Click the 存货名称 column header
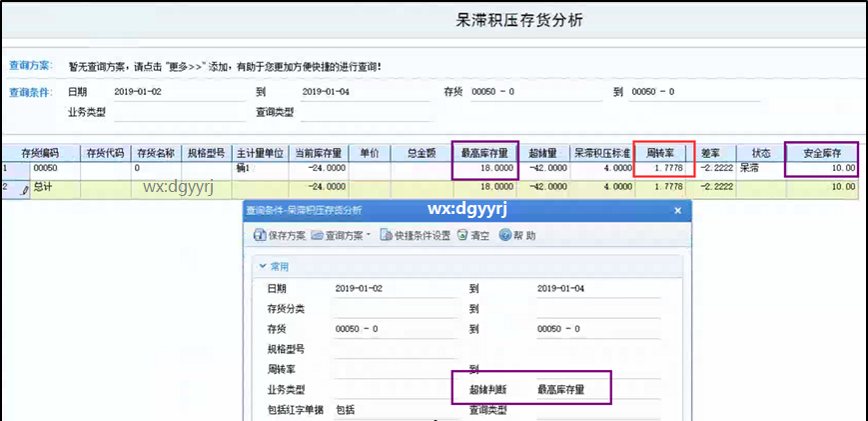The image size is (868, 421). pos(157,153)
